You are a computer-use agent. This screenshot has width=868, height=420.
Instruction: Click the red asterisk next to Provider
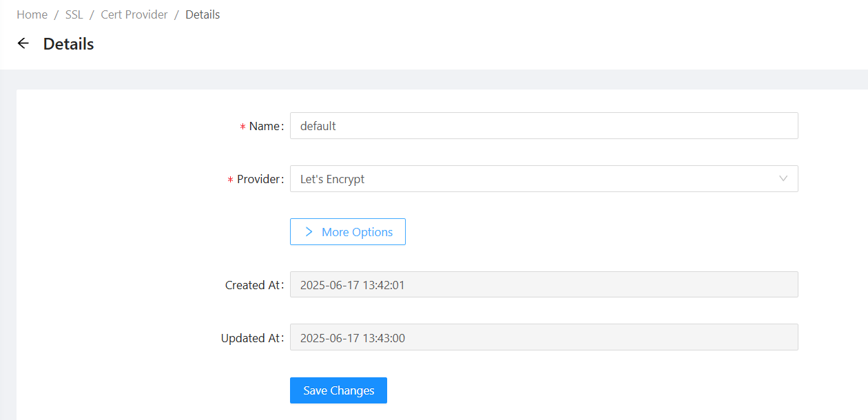pos(230,180)
